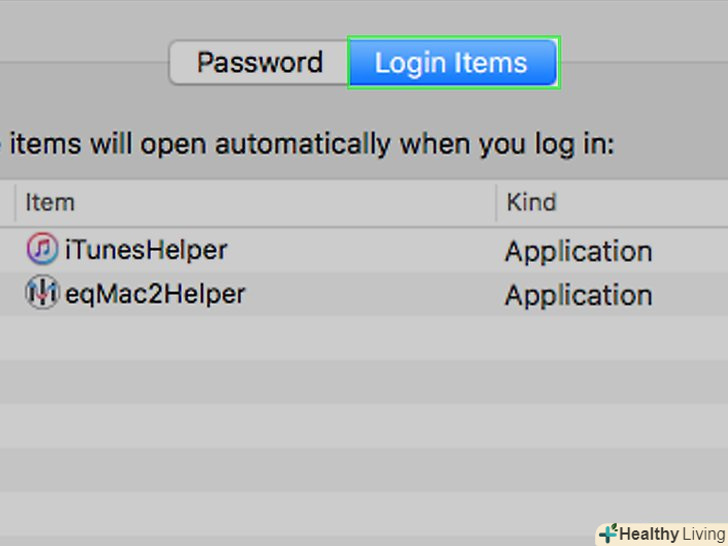Click the Healthy Living green cross logo

608,533
